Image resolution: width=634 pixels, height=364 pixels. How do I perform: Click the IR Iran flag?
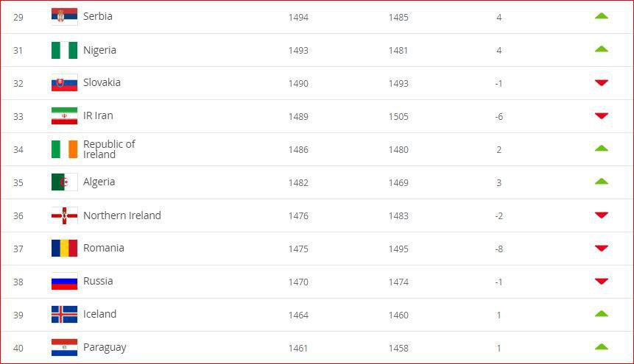click(x=64, y=116)
